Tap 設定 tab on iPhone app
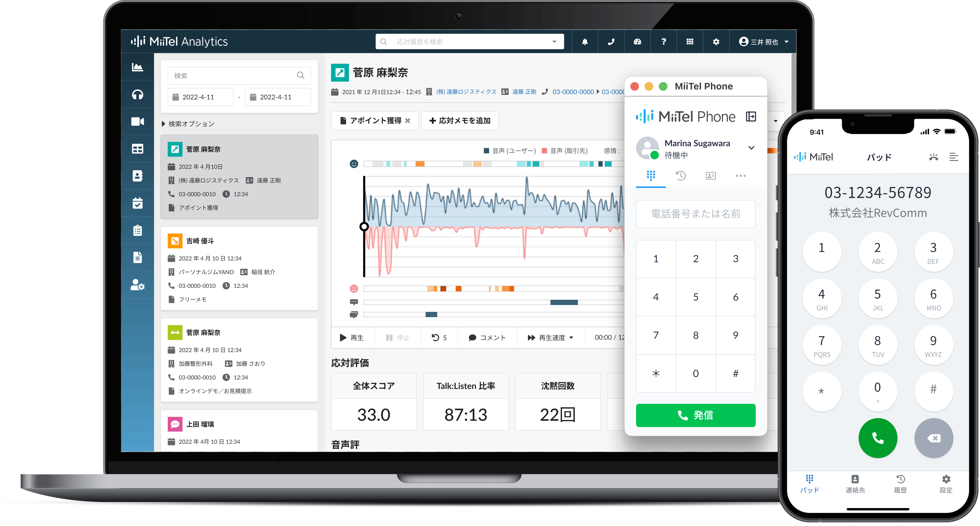Image resolution: width=980 pixels, height=526 pixels. click(x=946, y=484)
